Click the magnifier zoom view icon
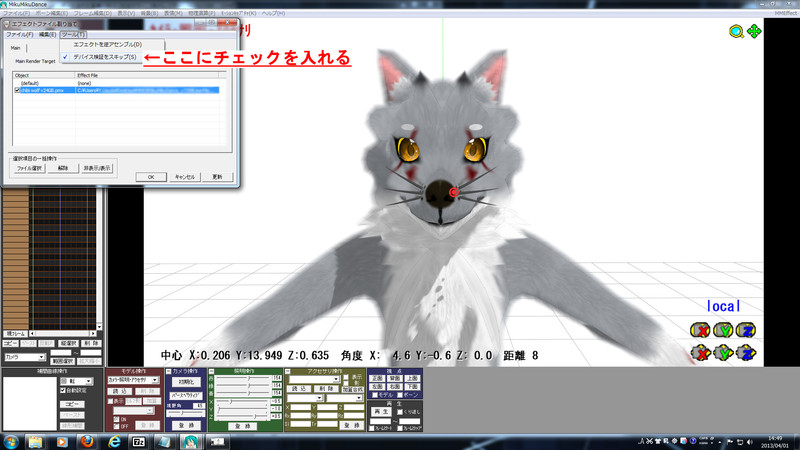This screenshot has width=800, height=450. tap(736, 32)
